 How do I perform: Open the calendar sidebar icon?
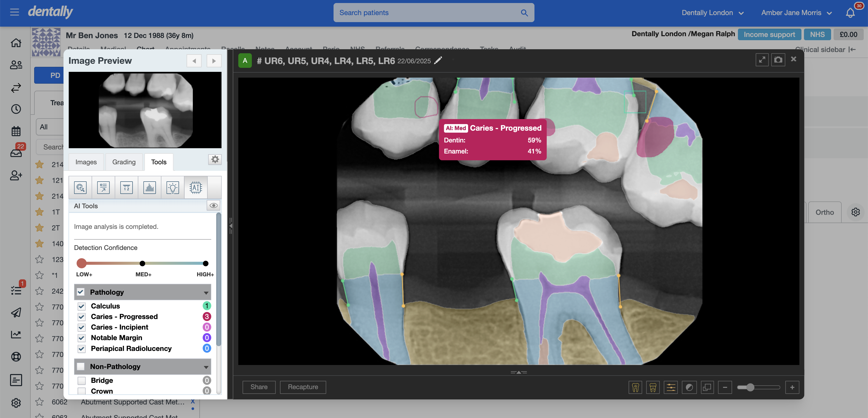click(16, 131)
